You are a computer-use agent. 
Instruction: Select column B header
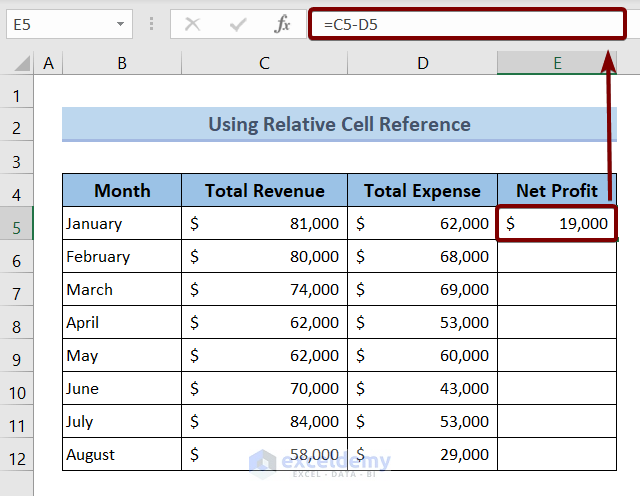121,63
